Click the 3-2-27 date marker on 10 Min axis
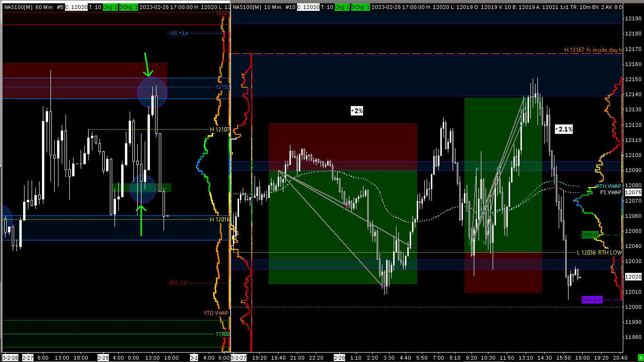 pyautogui.click(x=239, y=358)
